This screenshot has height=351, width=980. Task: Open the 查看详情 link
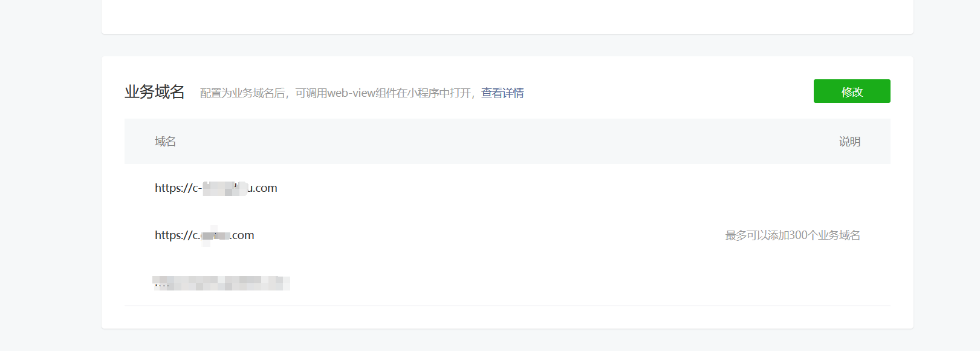pyautogui.click(x=502, y=93)
